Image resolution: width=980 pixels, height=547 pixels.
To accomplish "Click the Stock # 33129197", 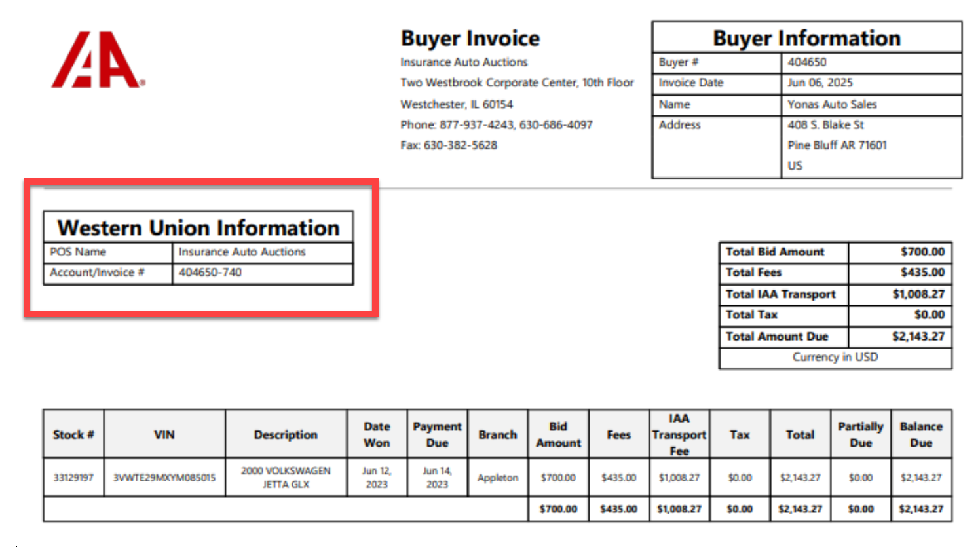I will pos(72,478).
